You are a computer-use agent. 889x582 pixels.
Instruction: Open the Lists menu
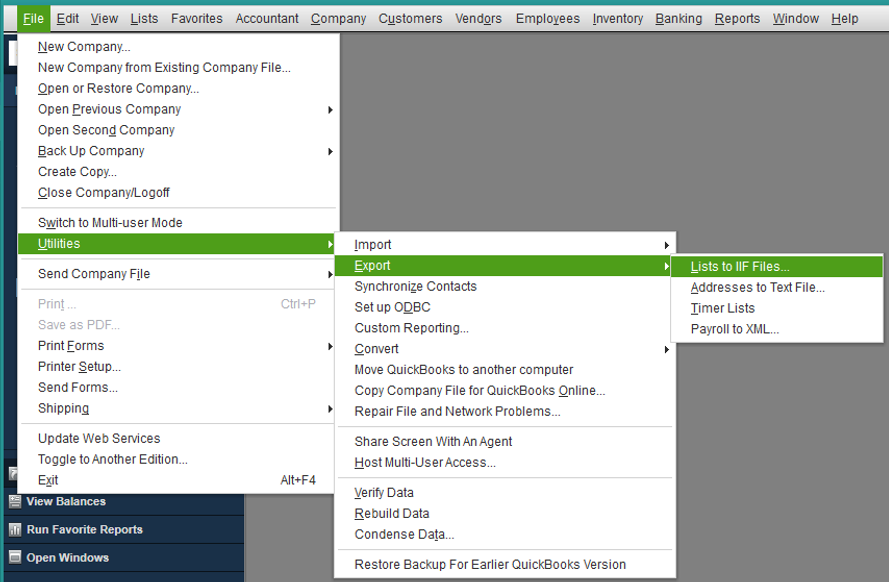tap(144, 19)
